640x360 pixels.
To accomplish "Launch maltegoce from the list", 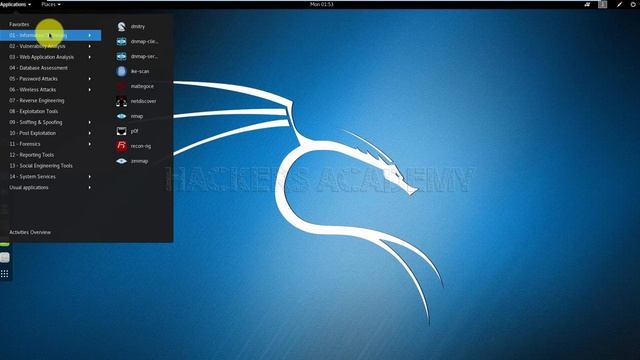I will [x=137, y=87].
